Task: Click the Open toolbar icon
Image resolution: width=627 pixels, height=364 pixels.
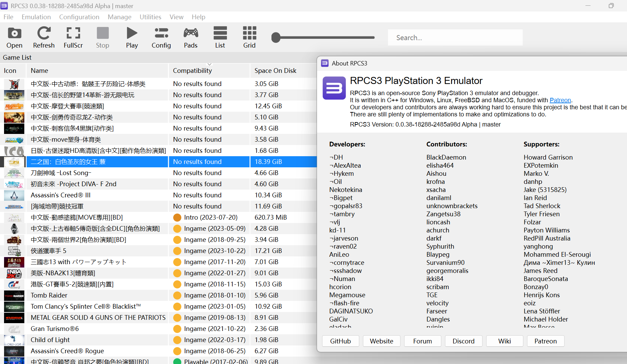Action: click(14, 37)
